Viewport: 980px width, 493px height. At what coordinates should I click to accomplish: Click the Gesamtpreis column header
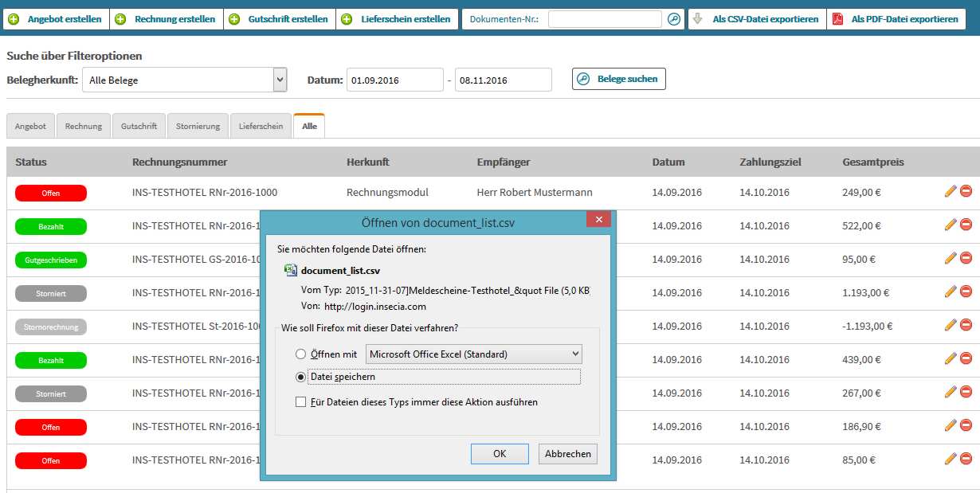pyautogui.click(x=873, y=162)
